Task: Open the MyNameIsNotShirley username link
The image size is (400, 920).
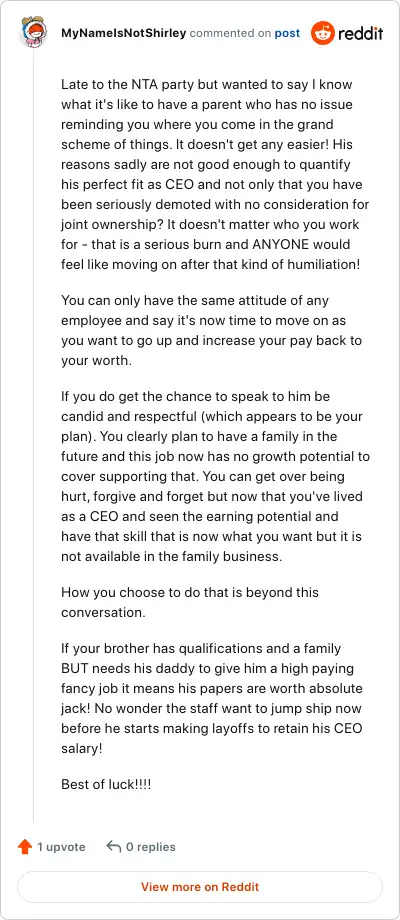Action: pos(124,33)
